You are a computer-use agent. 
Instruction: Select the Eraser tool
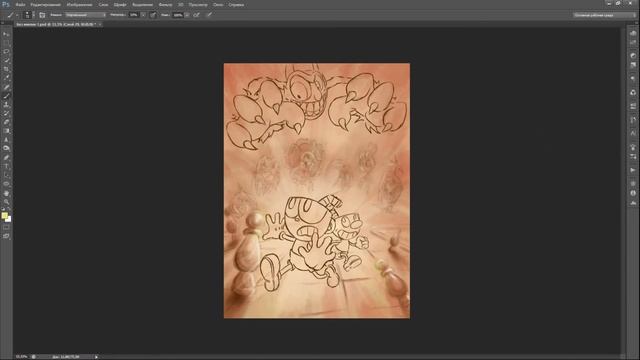point(6,122)
